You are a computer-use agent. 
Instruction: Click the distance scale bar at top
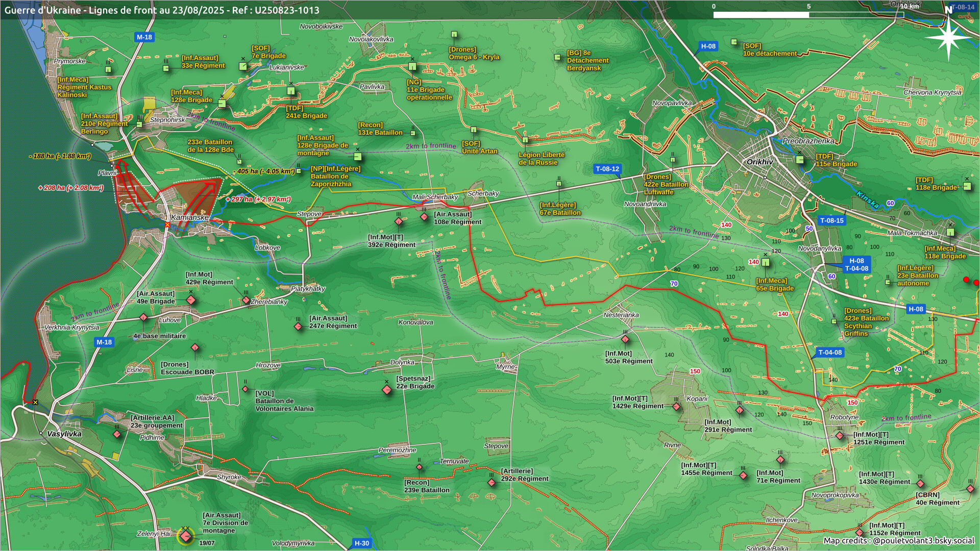808,15
